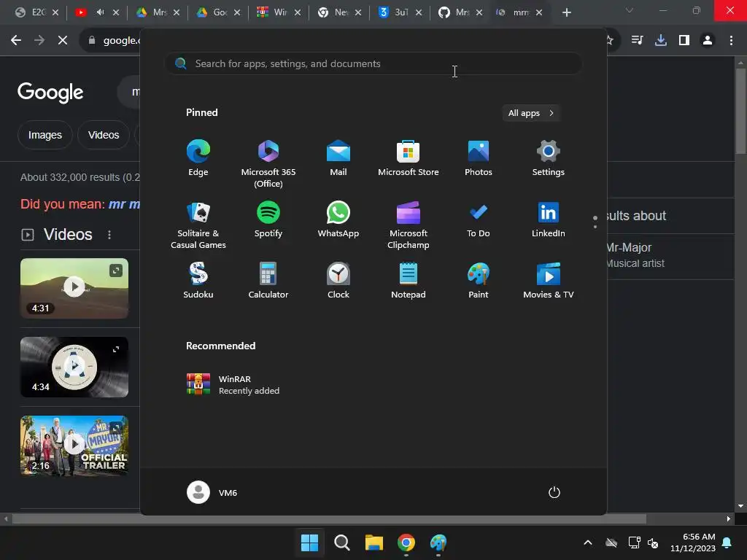
Task: Open the Sudoku game
Action: pyautogui.click(x=198, y=281)
